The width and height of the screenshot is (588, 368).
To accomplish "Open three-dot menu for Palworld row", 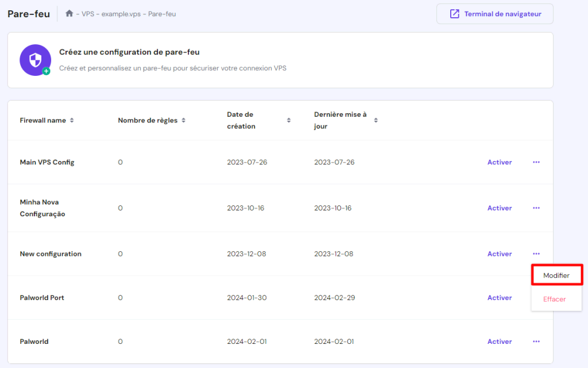I will pos(536,342).
